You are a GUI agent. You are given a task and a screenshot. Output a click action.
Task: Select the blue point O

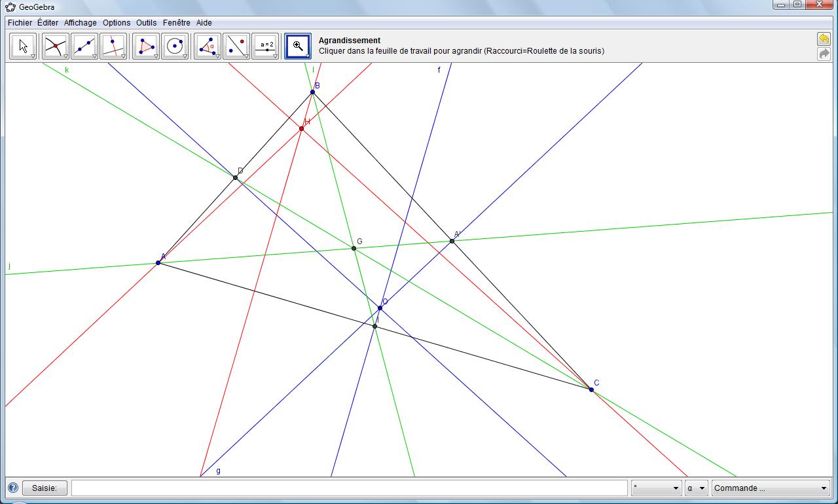coord(380,308)
